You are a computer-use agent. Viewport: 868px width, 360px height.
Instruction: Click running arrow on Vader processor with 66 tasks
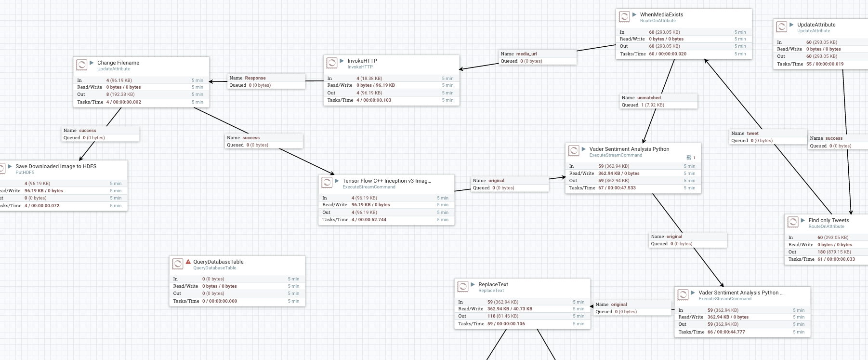[x=693, y=293]
